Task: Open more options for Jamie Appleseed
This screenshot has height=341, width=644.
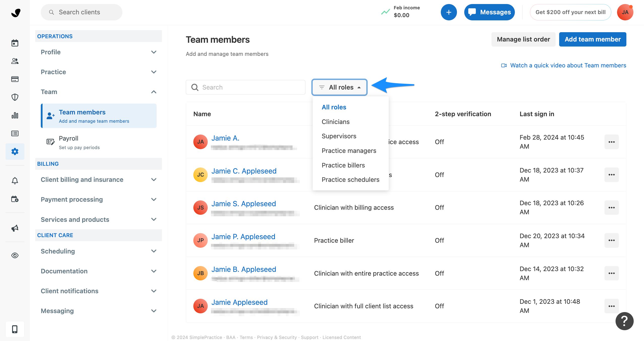Action: 612,306
